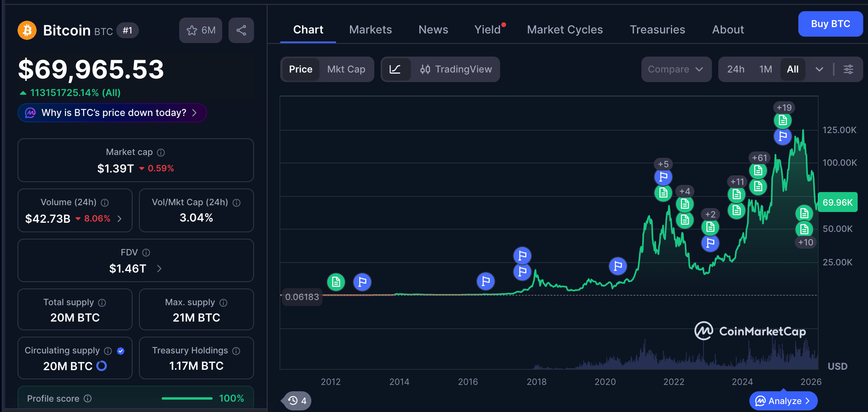Open 'Why is BTC's price down today?' prompt
Image resolution: width=868 pixels, height=412 pixels.
112,113
